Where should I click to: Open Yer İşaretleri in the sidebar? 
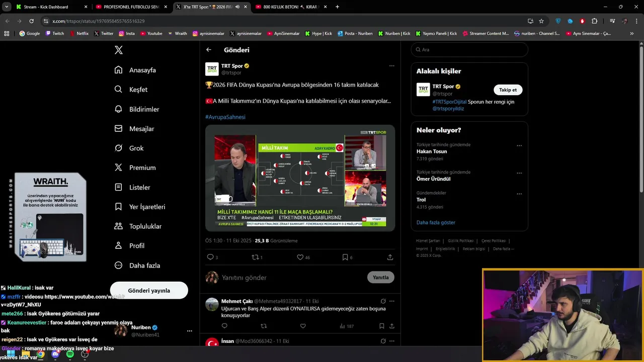pos(140,207)
